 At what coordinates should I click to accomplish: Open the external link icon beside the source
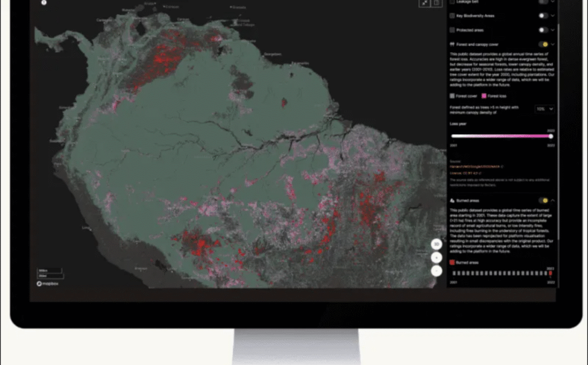(502, 167)
